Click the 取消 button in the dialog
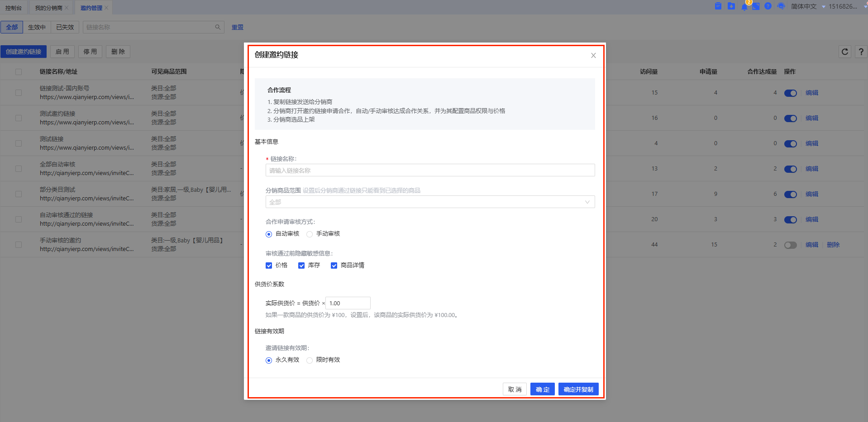Image resolution: width=868 pixels, height=422 pixels. coord(515,389)
